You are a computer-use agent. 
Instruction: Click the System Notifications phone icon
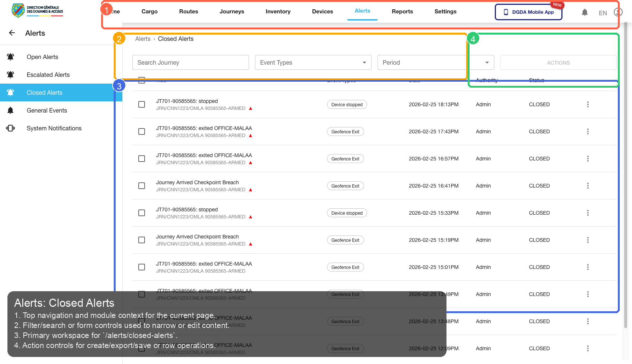click(10, 128)
